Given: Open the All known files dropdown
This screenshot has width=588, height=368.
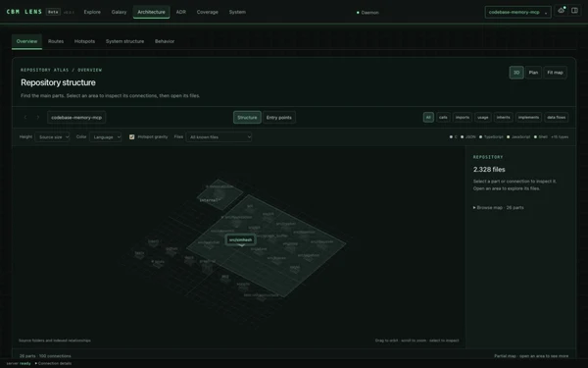Looking at the screenshot, I should click(219, 137).
